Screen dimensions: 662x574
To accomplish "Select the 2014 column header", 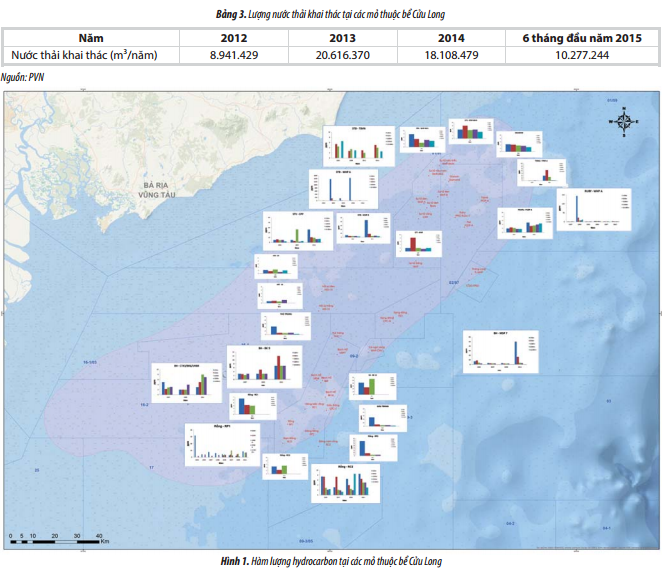I will point(450,36).
